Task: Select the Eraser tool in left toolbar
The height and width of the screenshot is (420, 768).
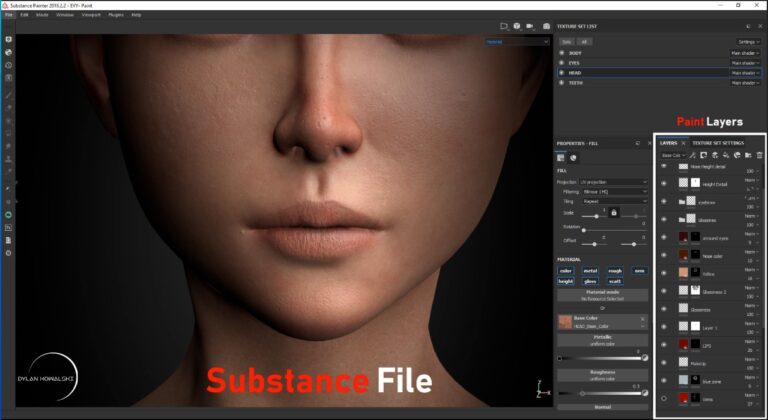Action: pos(8,107)
